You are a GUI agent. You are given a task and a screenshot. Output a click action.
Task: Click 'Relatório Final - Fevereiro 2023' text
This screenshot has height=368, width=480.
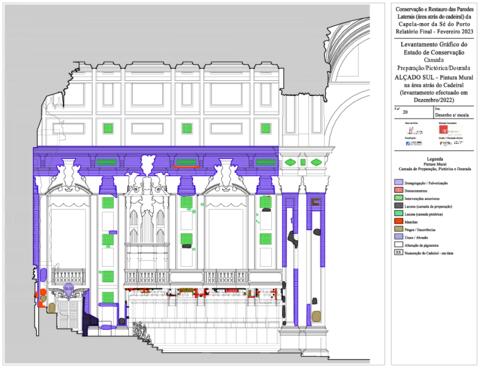point(434,31)
